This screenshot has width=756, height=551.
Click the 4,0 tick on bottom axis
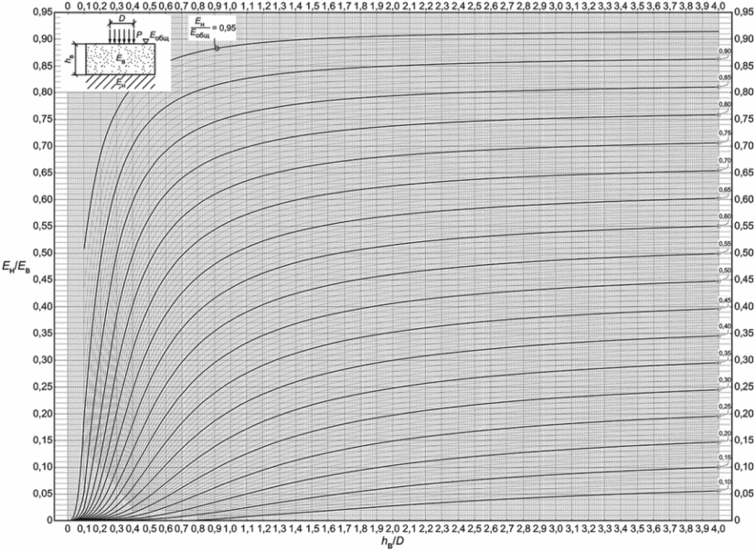tap(719, 530)
